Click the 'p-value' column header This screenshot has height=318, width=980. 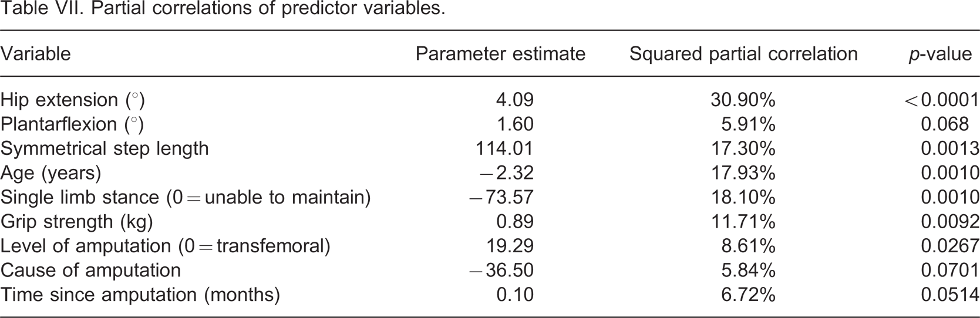939,54
